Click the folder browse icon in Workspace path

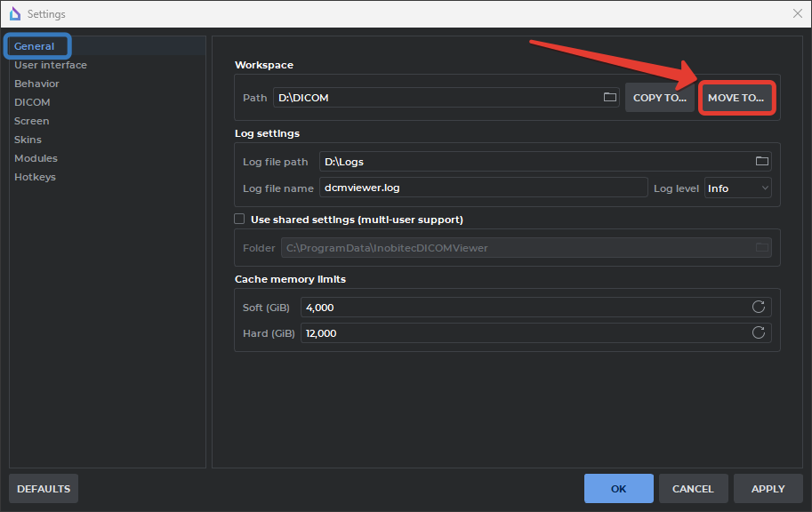point(610,98)
